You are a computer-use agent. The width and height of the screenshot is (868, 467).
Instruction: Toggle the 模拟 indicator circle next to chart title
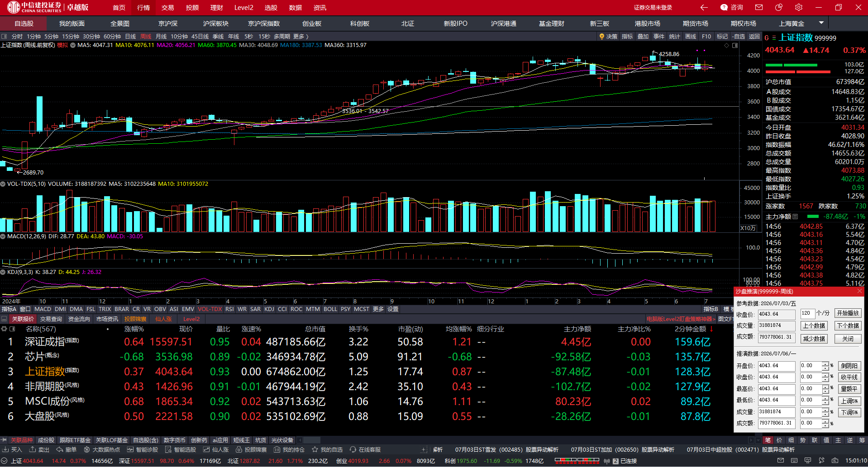[x=72, y=45]
